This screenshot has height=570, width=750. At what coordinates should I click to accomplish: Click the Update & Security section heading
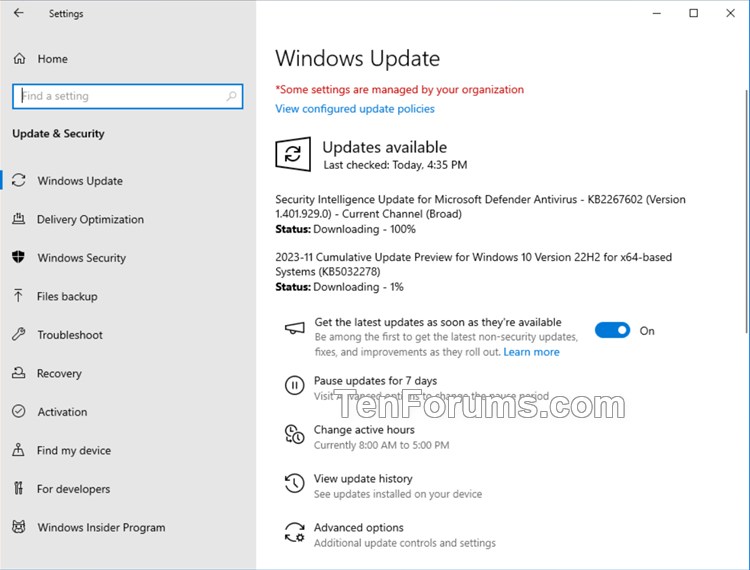(x=58, y=133)
